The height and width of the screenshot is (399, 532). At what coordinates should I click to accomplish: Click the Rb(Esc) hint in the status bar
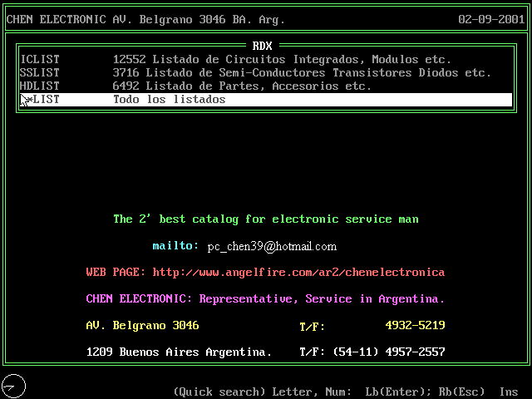(461, 392)
